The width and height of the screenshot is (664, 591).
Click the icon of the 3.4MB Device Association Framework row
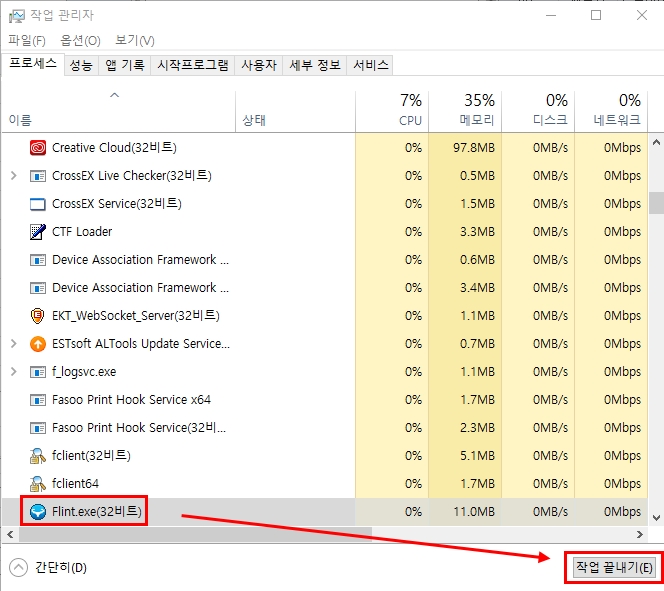pyautogui.click(x=38, y=288)
